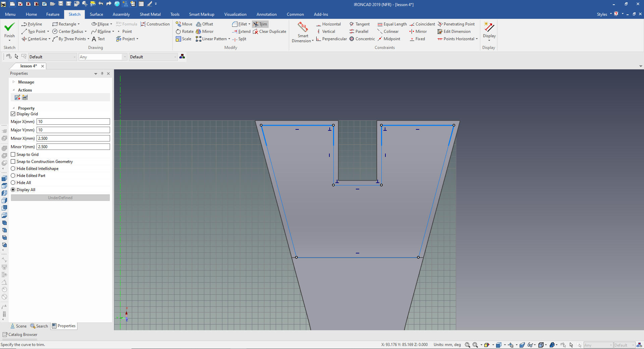The width and height of the screenshot is (644, 349).
Task: Click the Offset tool
Action: 205,24
